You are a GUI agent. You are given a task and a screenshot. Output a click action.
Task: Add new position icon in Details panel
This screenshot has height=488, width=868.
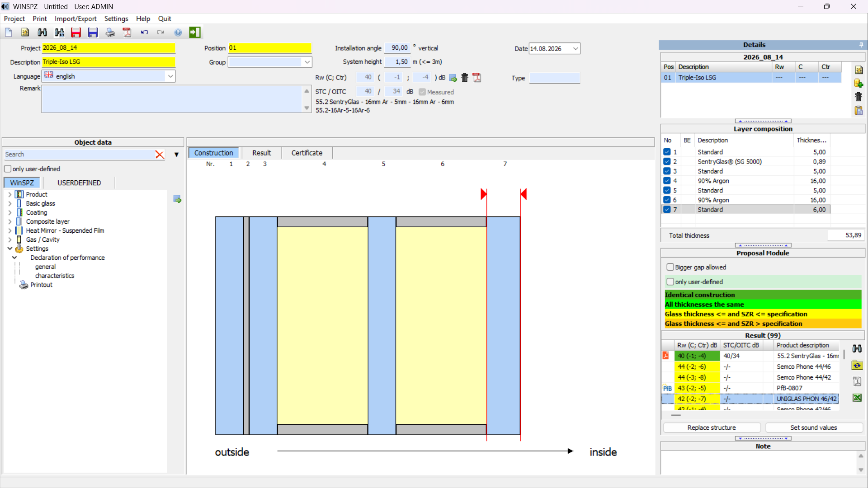point(859,70)
